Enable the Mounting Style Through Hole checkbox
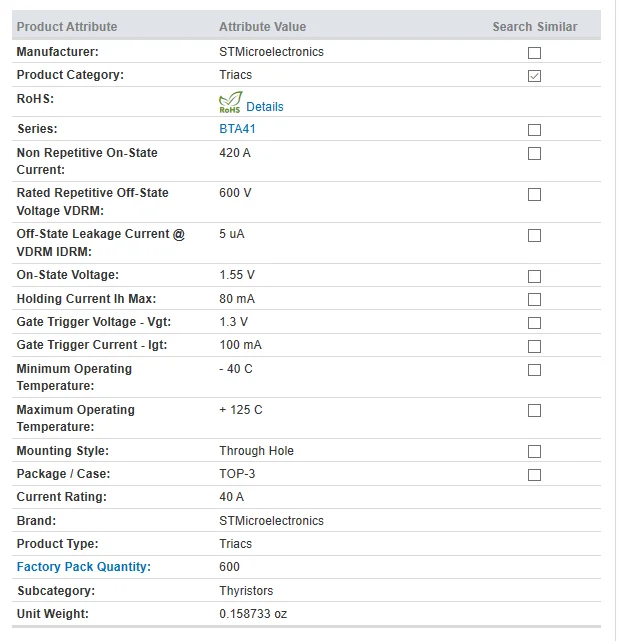The width and height of the screenshot is (619, 641). point(534,452)
